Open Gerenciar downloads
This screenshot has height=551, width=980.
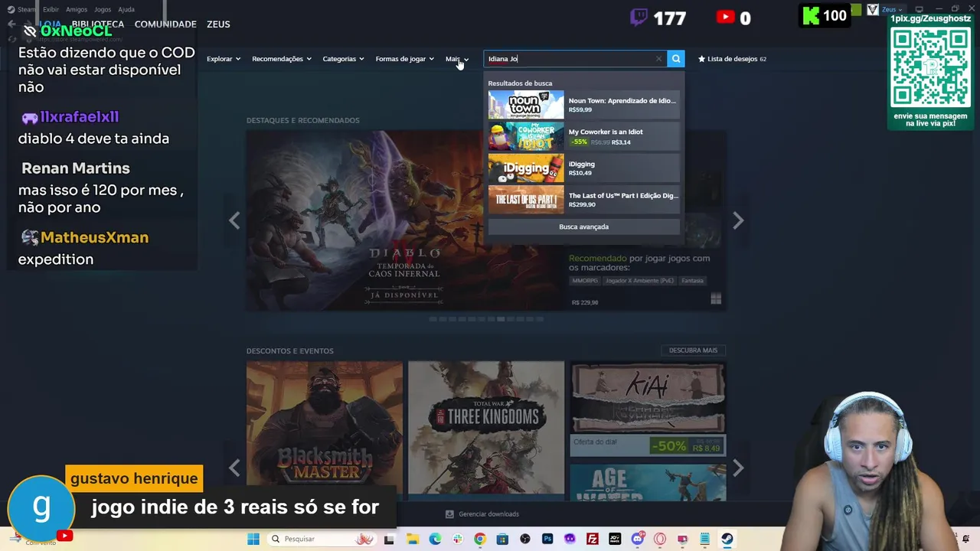[482, 514]
